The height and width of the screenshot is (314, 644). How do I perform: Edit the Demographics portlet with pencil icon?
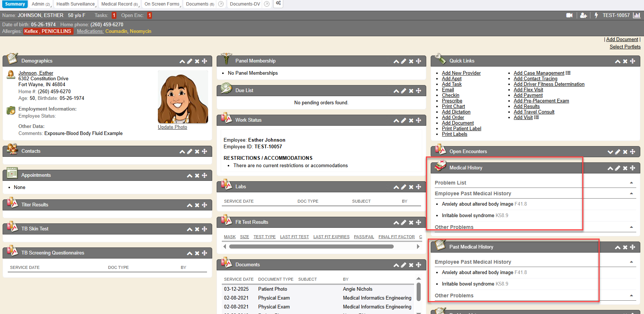(190, 61)
